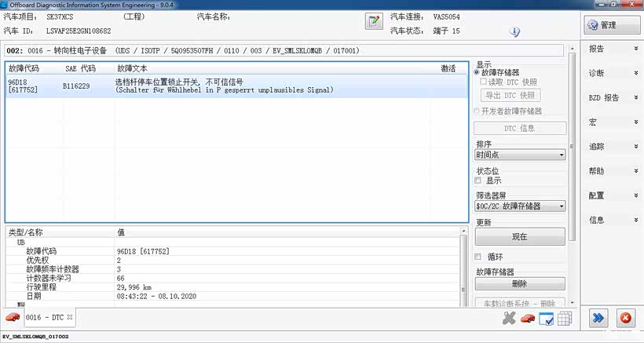
Task: Expand the 信息 side menu
Action: coord(613,220)
